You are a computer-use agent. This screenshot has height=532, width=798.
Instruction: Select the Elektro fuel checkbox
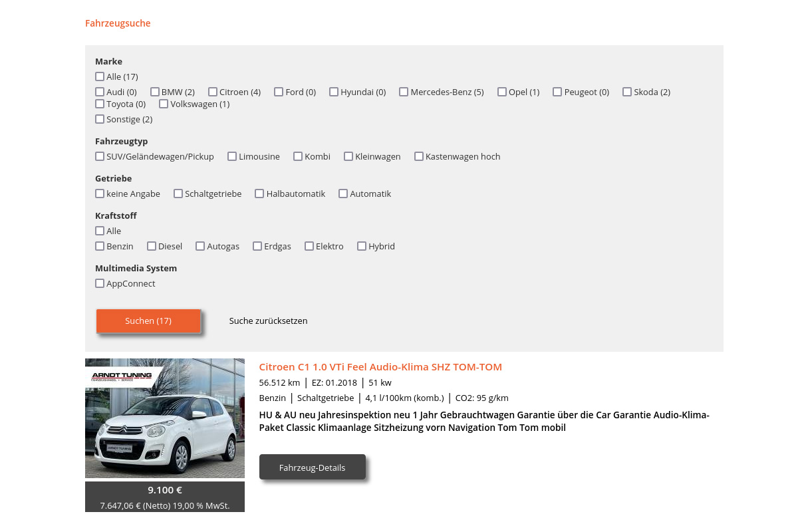point(309,246)
